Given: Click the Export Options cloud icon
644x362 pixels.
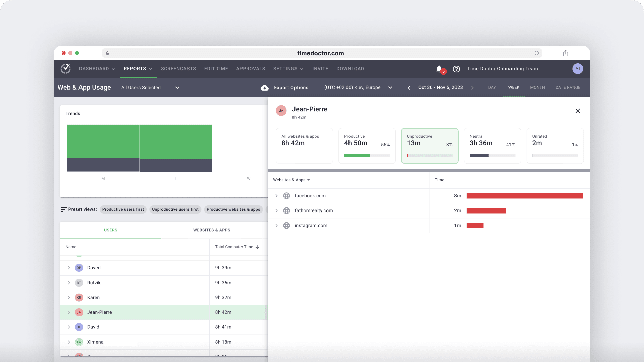Looking at the screenshot, I should tap(265, 88).
